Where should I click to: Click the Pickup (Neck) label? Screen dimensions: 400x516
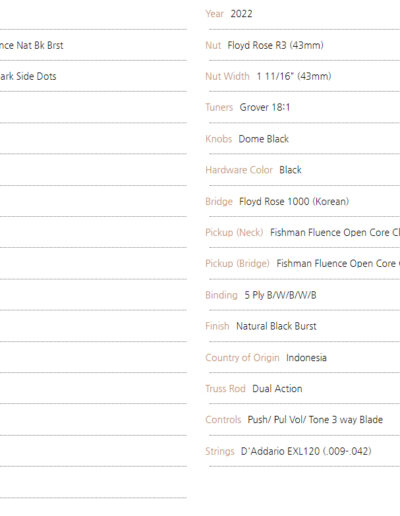[234, 233]
